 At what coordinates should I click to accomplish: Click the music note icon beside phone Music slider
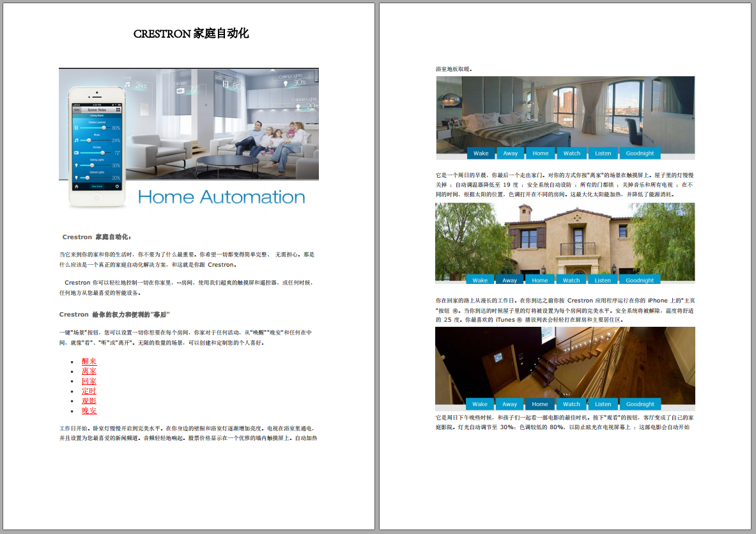[x=77, y=140]
